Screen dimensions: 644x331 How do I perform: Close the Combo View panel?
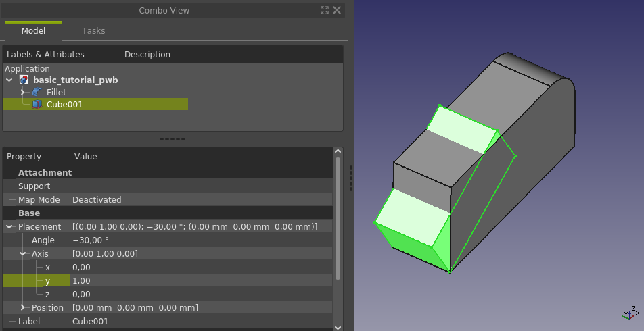[337, 10]
